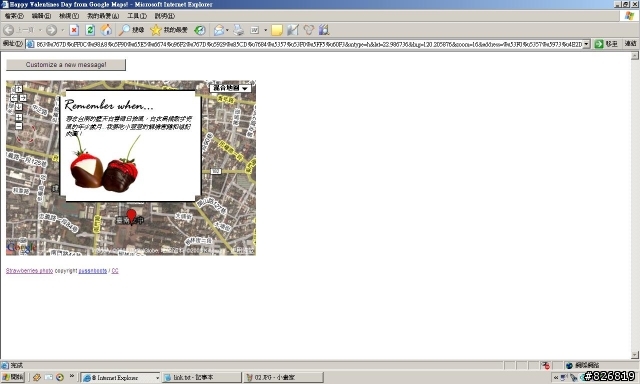Click the vertical scrollbar down arrow
Screen dimensions: 640x384
coord(635,355)
